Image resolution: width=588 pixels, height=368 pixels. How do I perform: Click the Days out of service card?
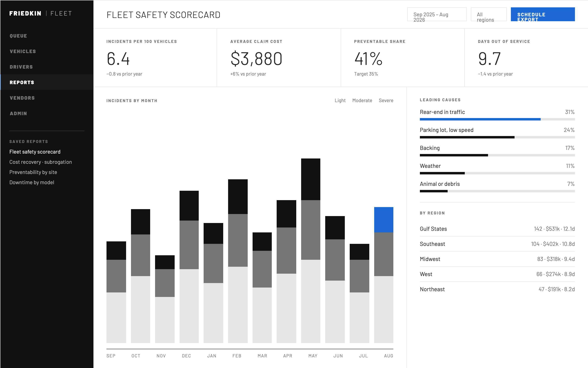[526, 58]
